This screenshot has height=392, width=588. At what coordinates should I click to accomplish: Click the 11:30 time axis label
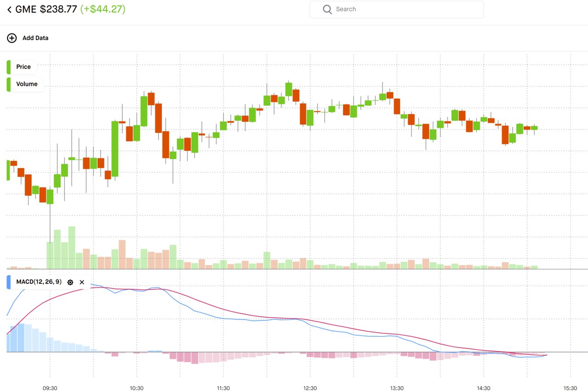pyautogui.click(x=223, y=388)
